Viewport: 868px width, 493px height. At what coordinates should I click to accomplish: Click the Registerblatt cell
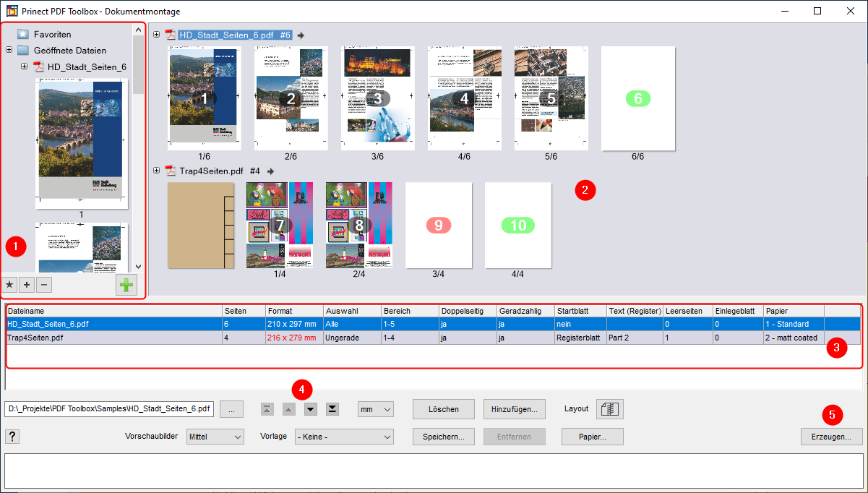(581, 338)
